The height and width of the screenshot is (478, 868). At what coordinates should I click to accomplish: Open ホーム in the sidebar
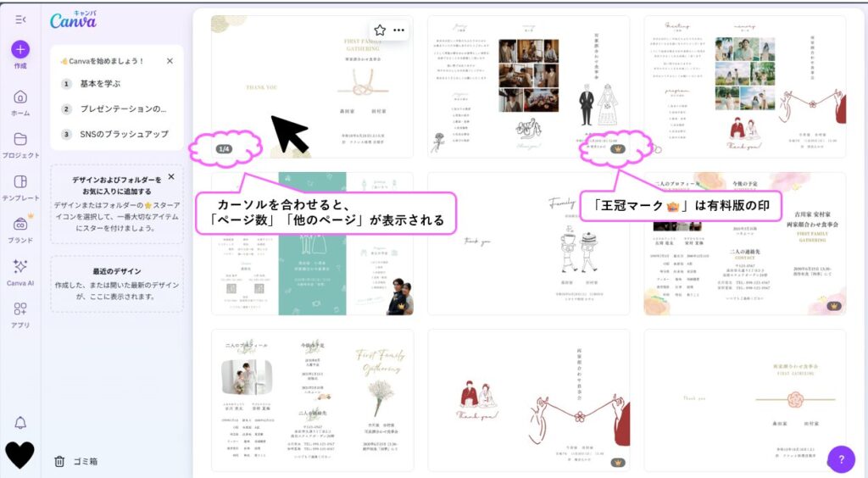[20, 97]
